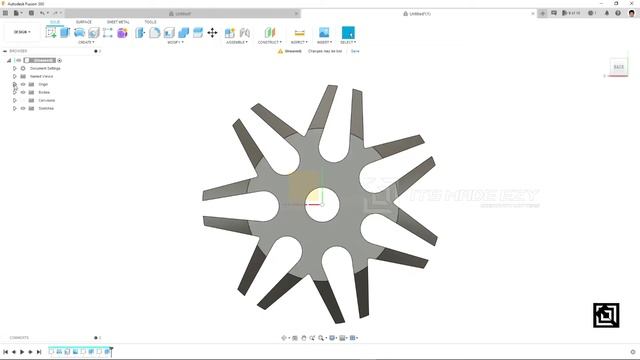This screenshot has height=360, width=640.
Task: Open the ASSEMBLE dropdown menu
Action: (x=237, y=42)
